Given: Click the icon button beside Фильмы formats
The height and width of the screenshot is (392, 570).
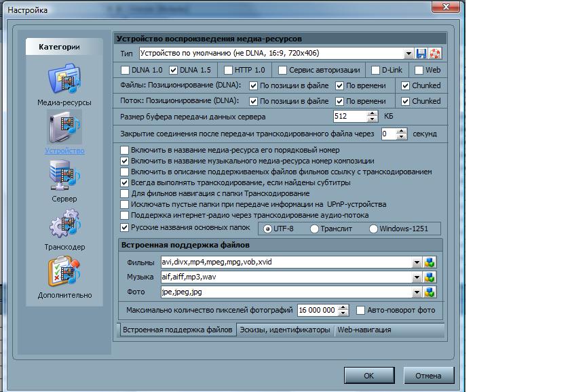Looking at the screenshot, I should [x=429, y=262].
